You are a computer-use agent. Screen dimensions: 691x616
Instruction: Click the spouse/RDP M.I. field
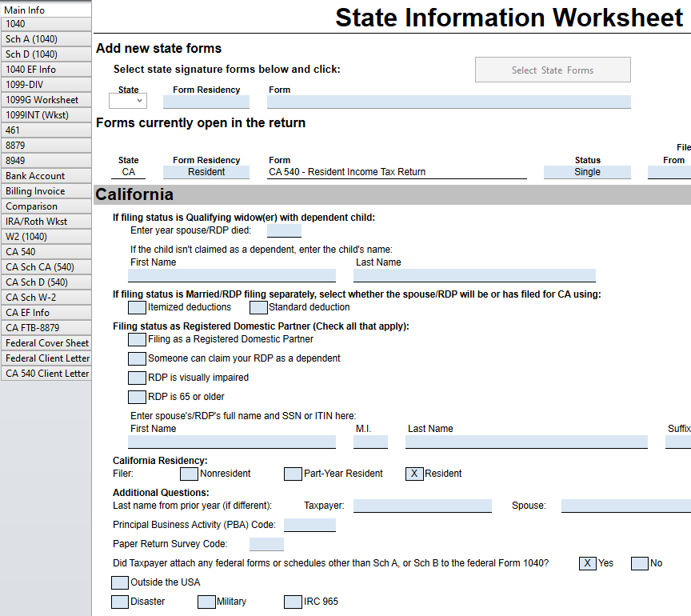coord(370,442)
